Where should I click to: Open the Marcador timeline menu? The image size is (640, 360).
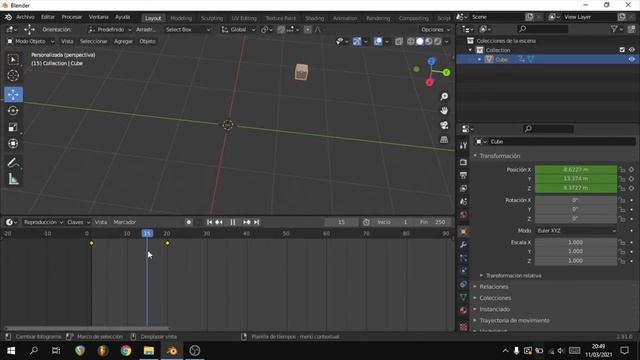coord(124,222)
